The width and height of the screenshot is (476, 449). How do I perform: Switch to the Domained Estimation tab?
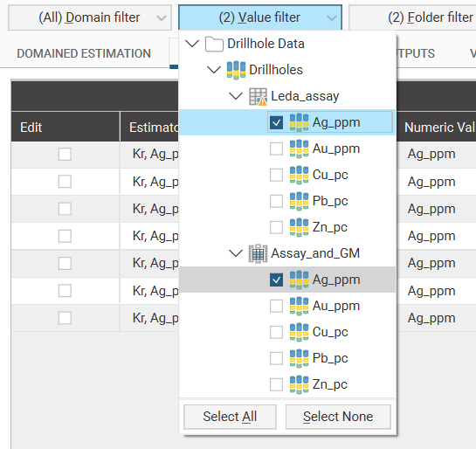[84, 53]
